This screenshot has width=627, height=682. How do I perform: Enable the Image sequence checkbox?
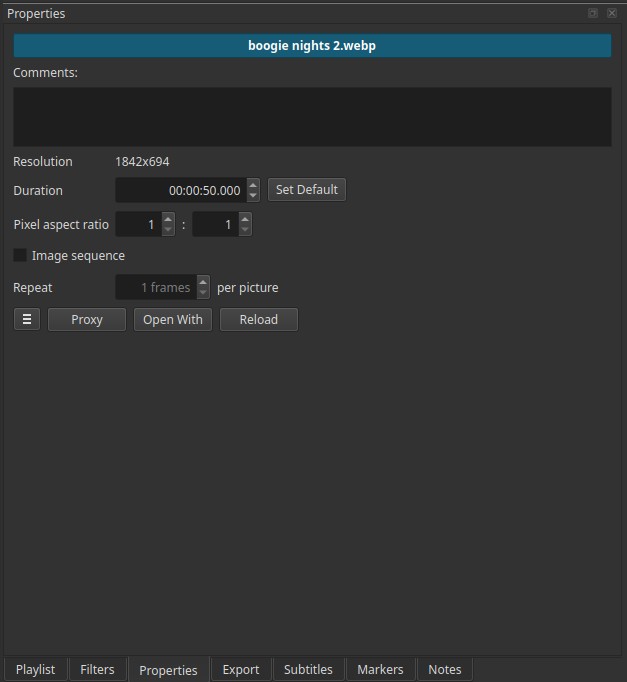point(20,256)
